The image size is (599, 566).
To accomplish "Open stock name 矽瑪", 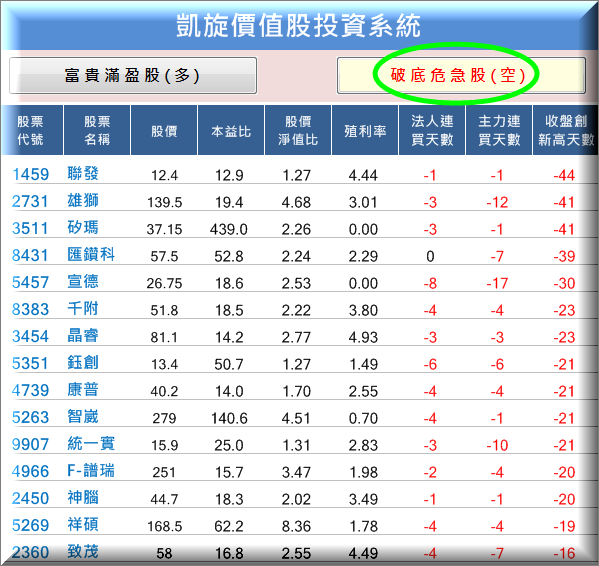I will 83,227.
